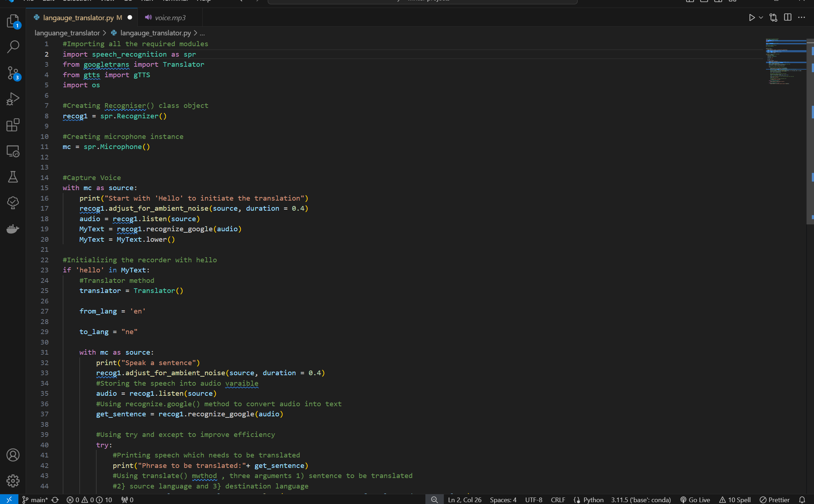Click 'MyText.lower()' on line 20
The height and width of the screenshot is (504, 814).
[146, 239]
